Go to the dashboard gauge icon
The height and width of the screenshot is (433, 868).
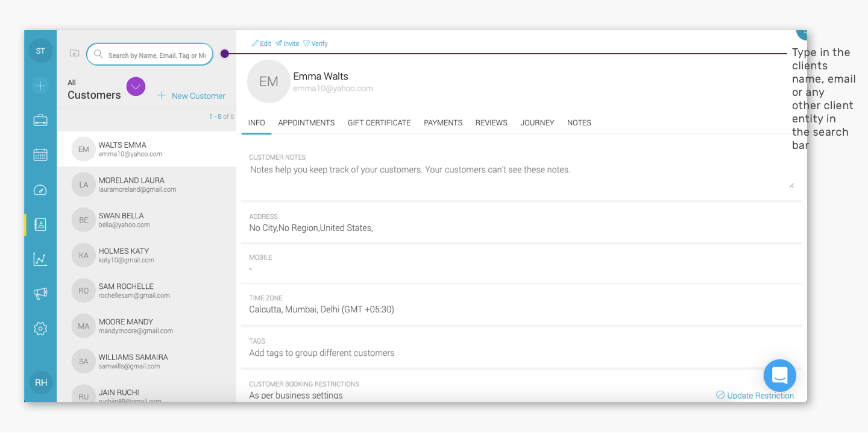tap(40, 190)
